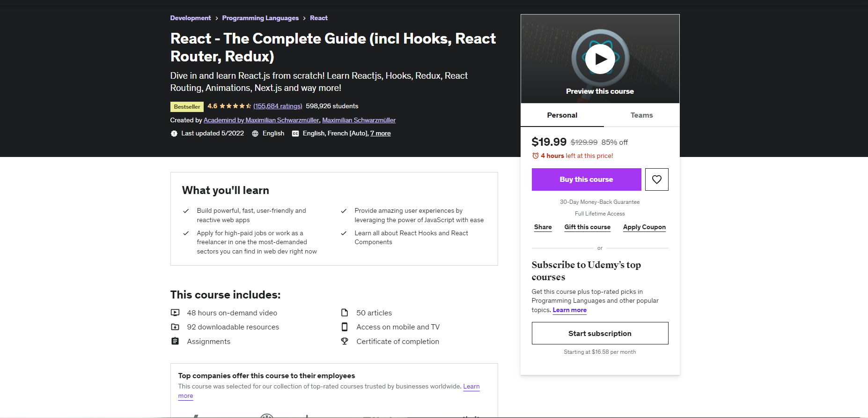The image size is (868, 418).
Task: Click Gift this course link
Action: 587,227
